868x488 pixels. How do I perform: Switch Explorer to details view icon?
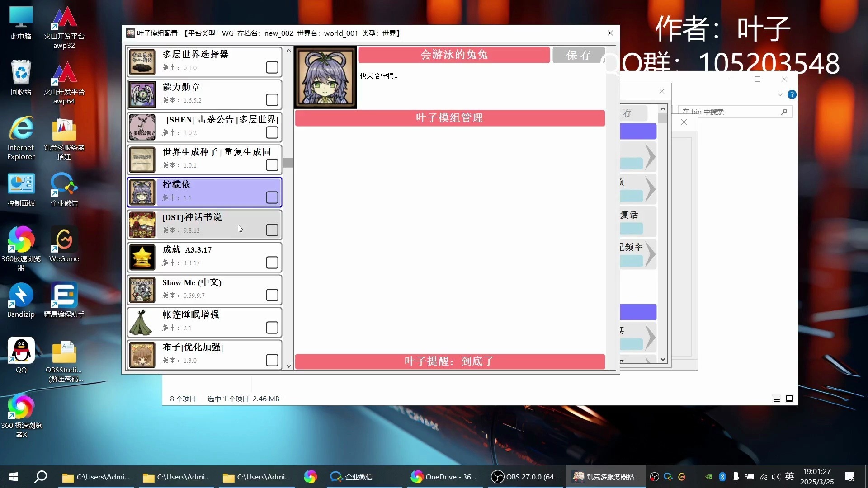click(777, 399)
